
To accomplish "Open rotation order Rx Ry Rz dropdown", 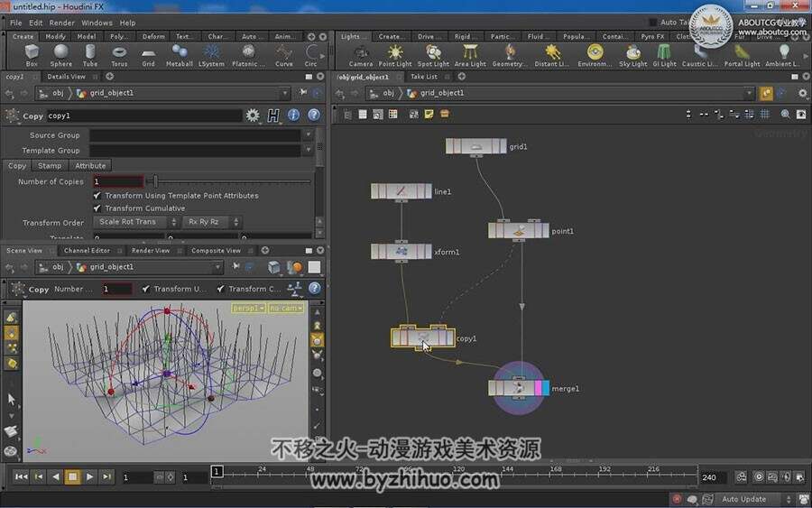I will click(x=212, y=222).
